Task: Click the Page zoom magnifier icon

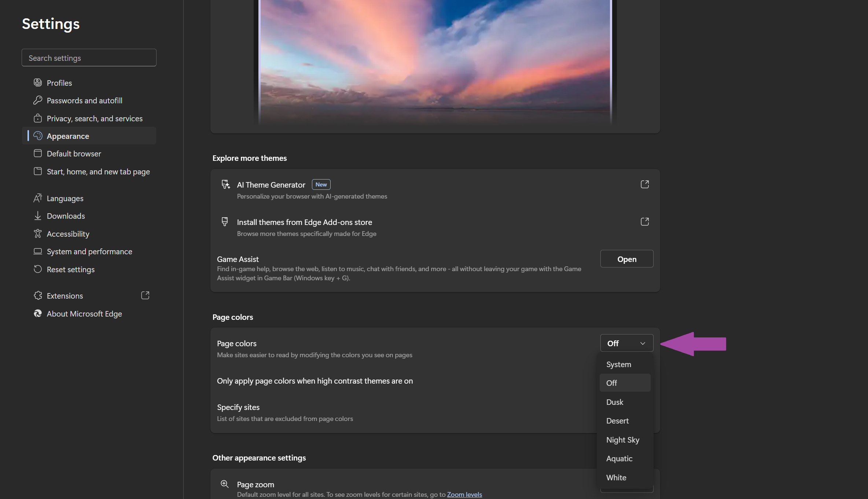Action: pyautogui.click(x=225, y=484)
